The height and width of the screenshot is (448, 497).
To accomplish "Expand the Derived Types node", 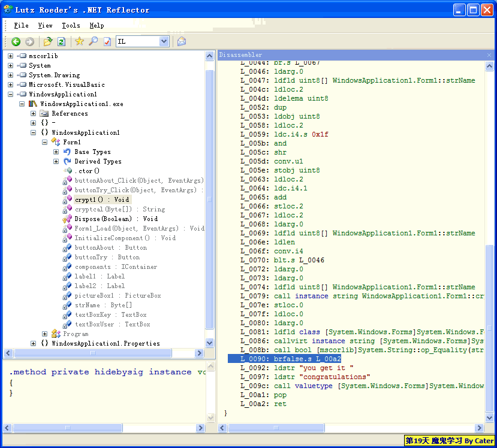I will (56, 161).
